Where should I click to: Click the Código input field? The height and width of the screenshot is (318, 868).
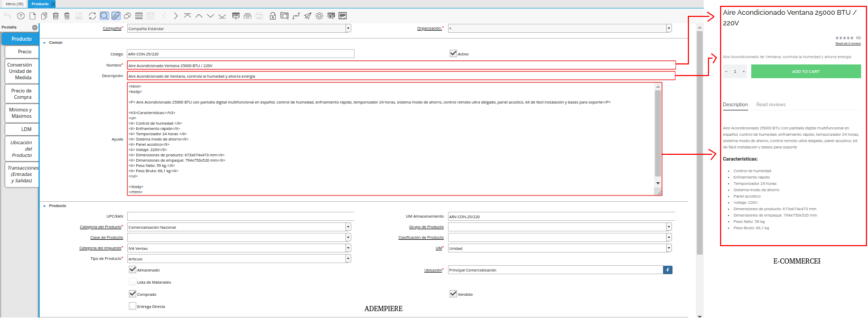coord(240,54)
